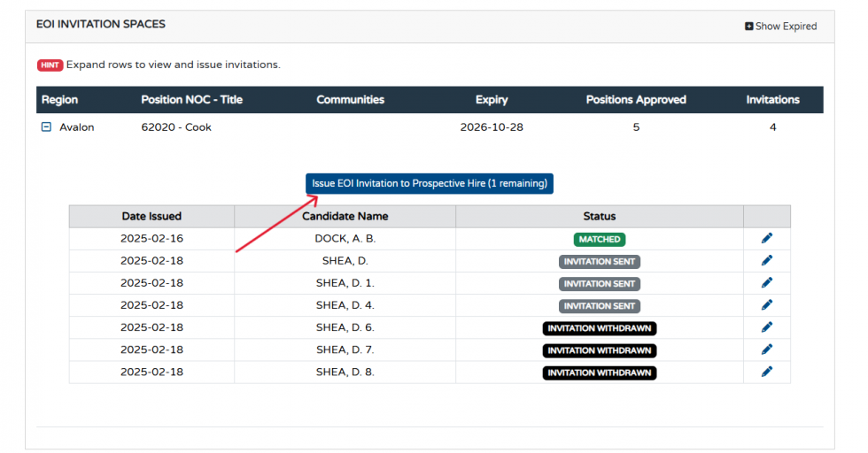The width and height of the screenshot is (868, 453).
Task: Click Date Issued column header
Action: tap(151, 216)
